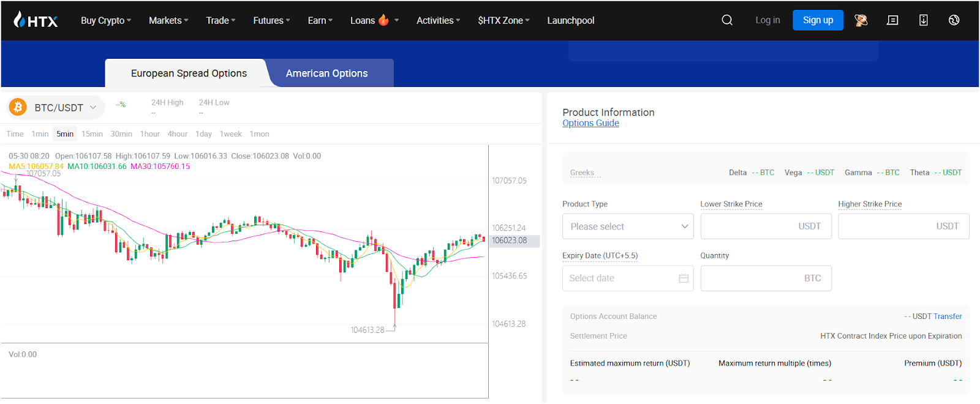The width and height of the screenshot is (980, 404).
Task: Open the Launchpool menu item
Action: [570, 20]
